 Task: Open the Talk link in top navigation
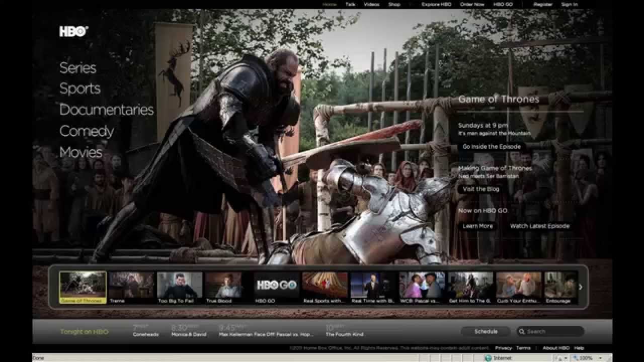click(351, 5)
